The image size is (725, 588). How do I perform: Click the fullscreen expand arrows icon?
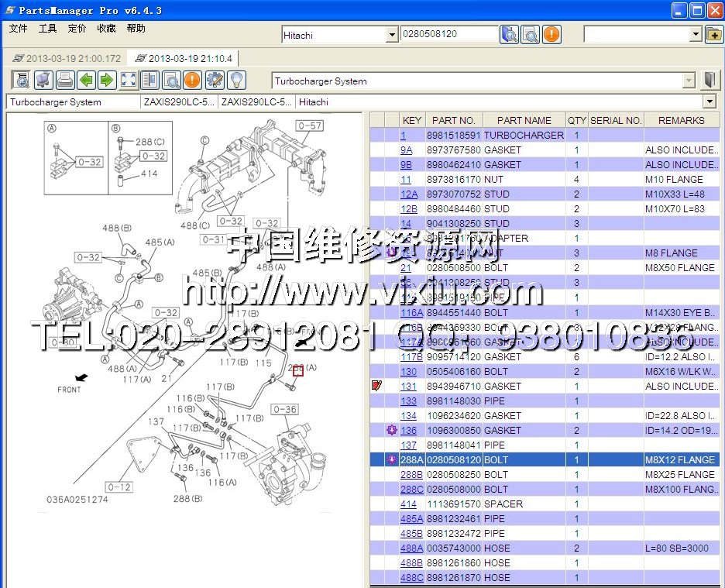[129, 80]
